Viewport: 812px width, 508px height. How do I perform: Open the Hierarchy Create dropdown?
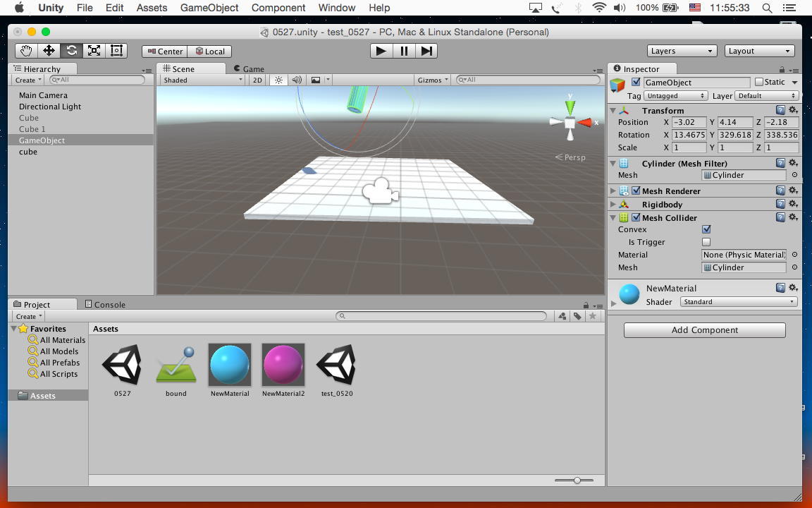click(x=28, y=80)
